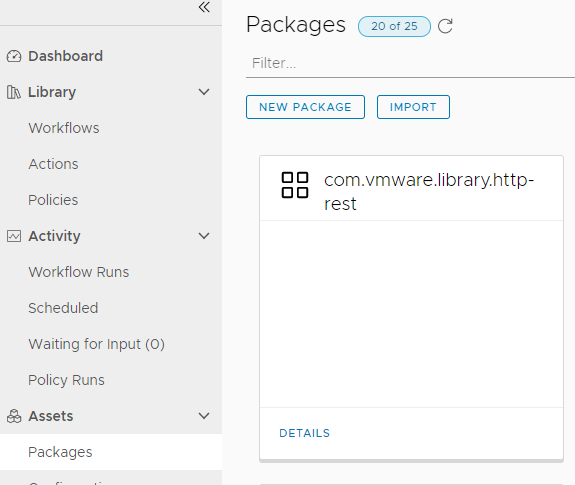
Task: Click the Library section label
Action: [x=52, y=92]
